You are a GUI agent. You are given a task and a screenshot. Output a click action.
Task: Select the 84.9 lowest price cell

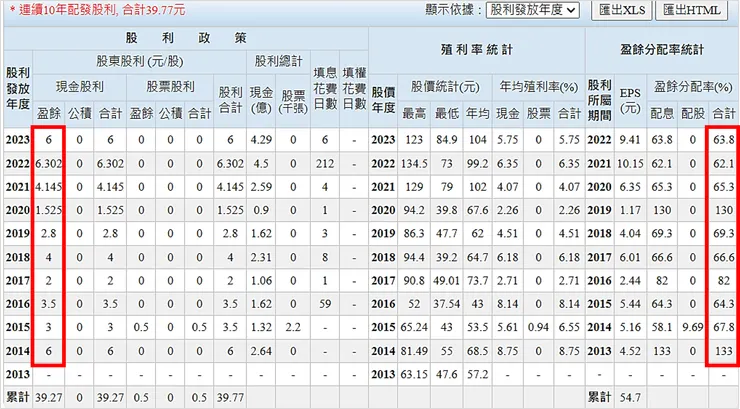tap(446, 140)
